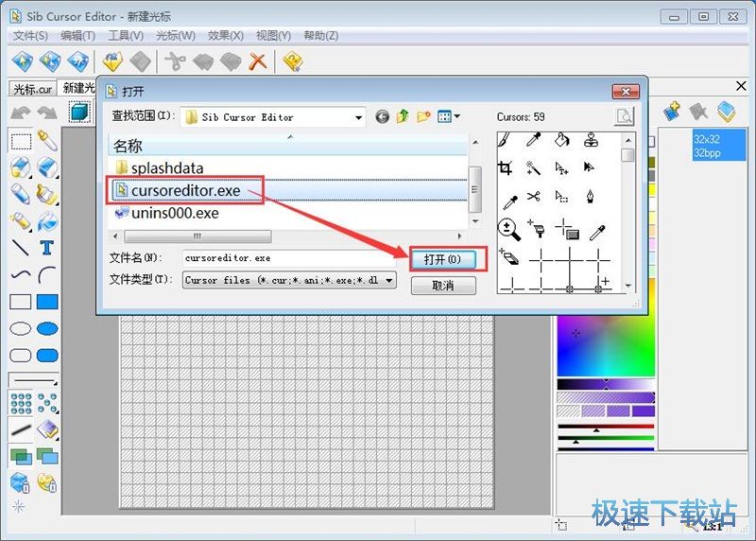Screen dimensions: 756x541
Task: Click the 取消 button
Action: coord(443,286)
